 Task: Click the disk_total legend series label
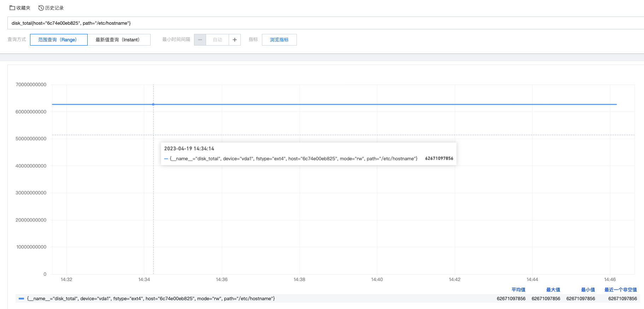click(x=151, y=299)
